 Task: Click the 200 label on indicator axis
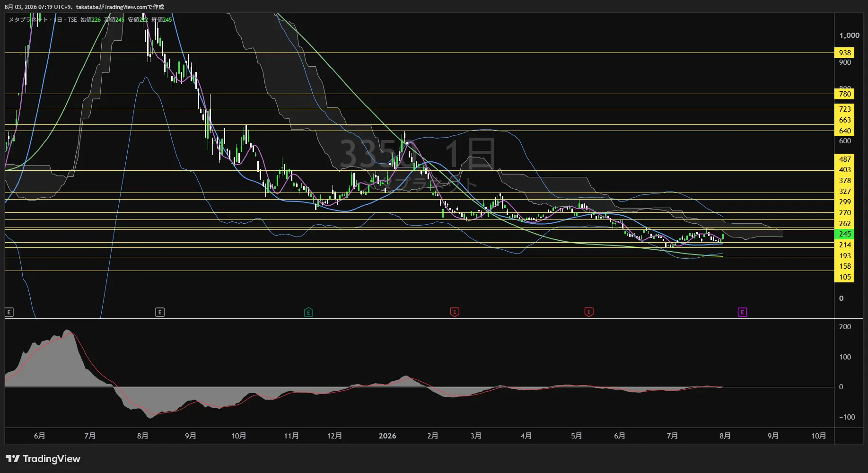coord(845,327)
